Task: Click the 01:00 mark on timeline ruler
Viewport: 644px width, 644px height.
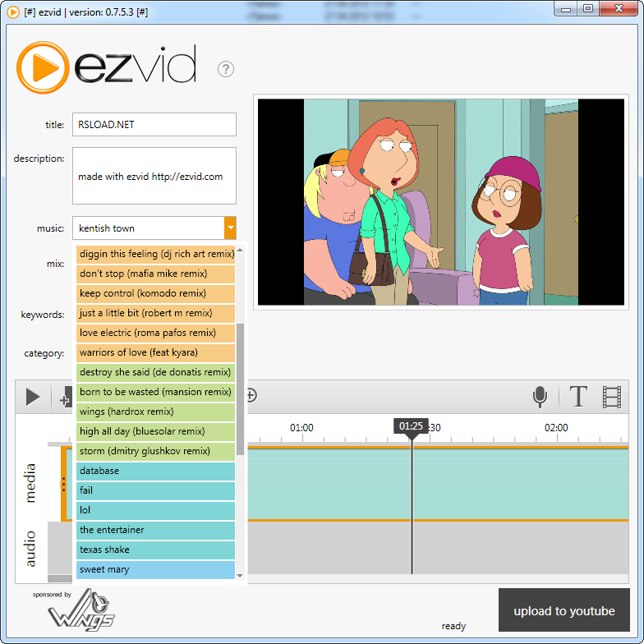Action: [x=301, y=428]
